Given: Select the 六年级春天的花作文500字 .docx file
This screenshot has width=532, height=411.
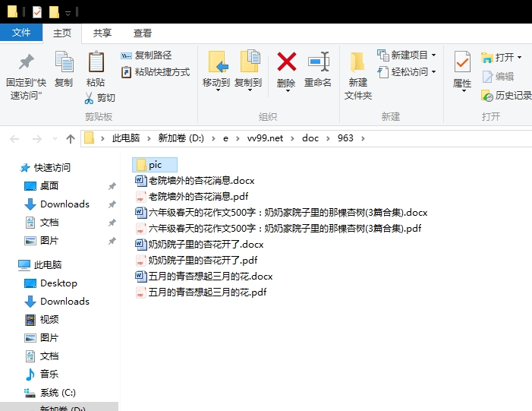Looking at the screenshot, I should tap(282, 212).
